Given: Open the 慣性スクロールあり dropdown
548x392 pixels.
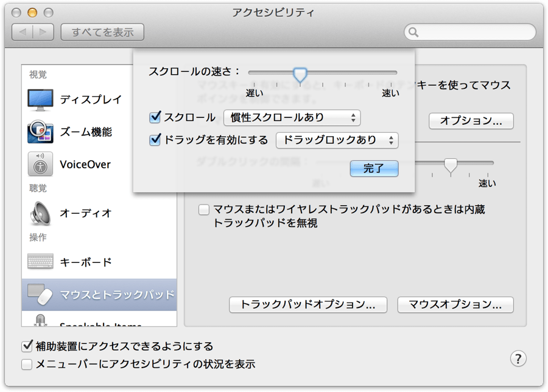Looking at the screenshot, I should pyautogui.click(x=292, y=117).
